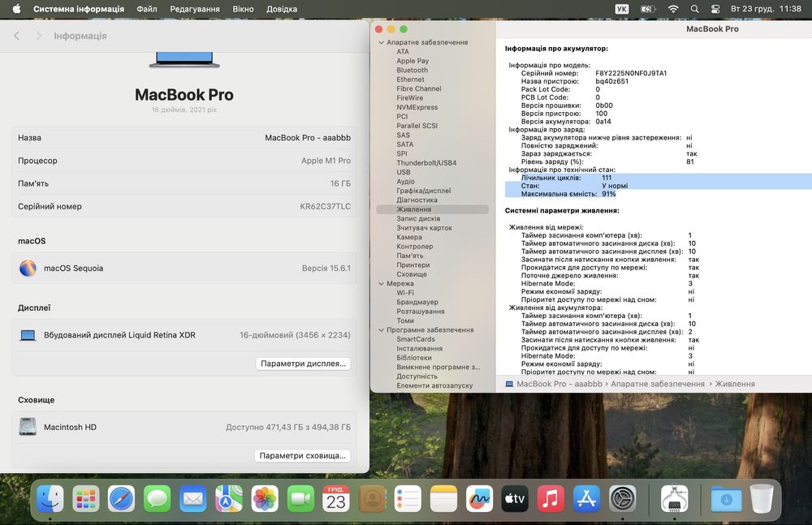Select Wi-Fi under Мережа
The height and width of the screenshot is (525, 812).
point(405,293)
